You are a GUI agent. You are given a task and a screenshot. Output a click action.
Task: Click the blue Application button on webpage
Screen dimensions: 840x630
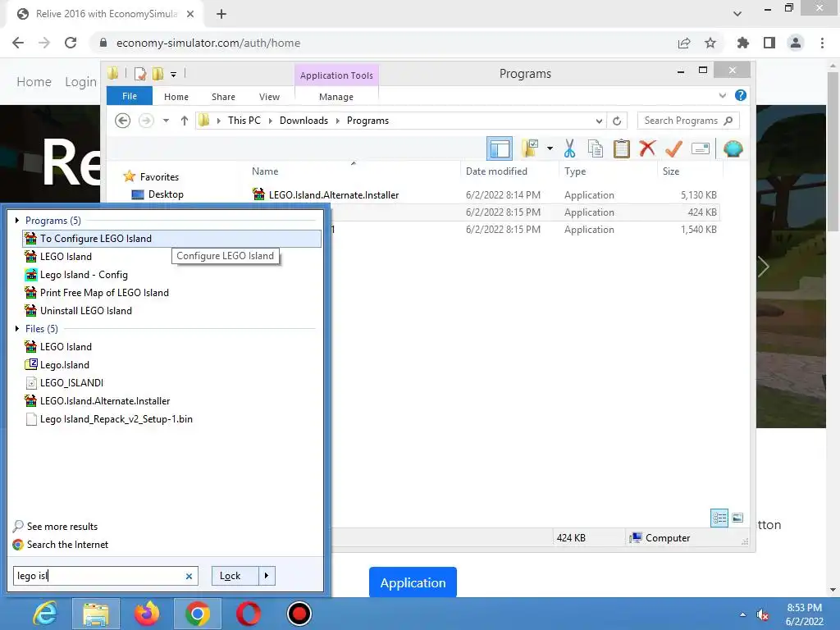coord(413,582)
